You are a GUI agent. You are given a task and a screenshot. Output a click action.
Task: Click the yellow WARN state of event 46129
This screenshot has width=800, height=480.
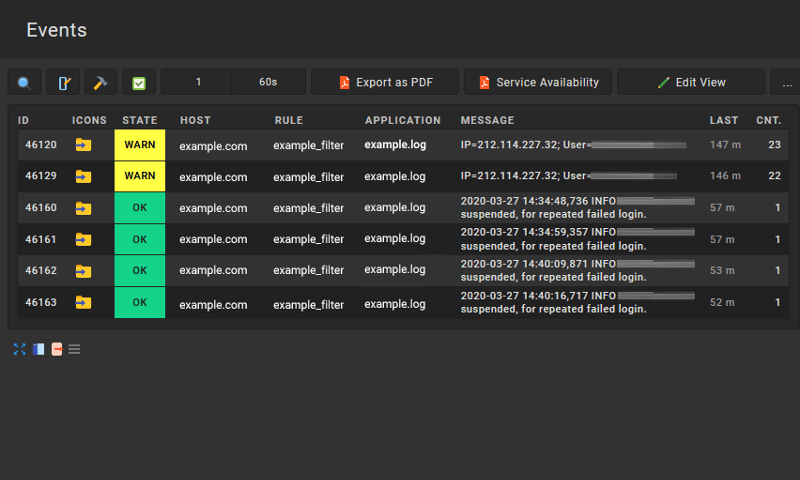pos(140,176)
